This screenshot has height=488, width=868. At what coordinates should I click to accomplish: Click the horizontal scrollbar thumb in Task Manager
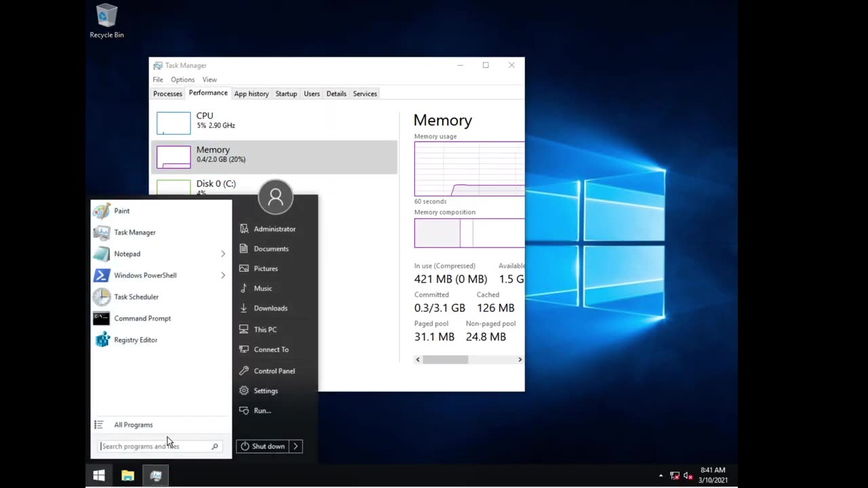pos(446,359)
